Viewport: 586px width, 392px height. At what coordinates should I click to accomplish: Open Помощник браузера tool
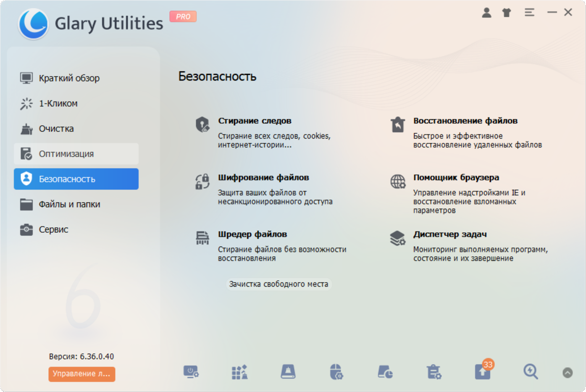coord(456,177)
